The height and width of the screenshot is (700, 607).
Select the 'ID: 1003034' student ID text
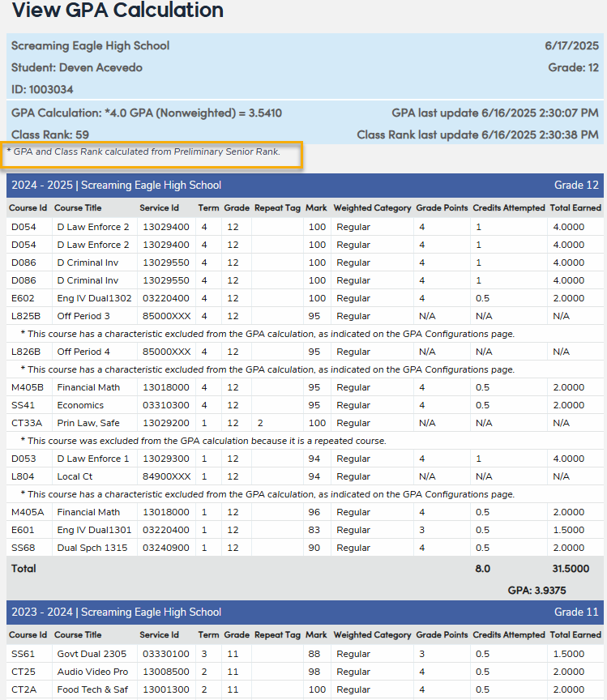coord(42,89)
